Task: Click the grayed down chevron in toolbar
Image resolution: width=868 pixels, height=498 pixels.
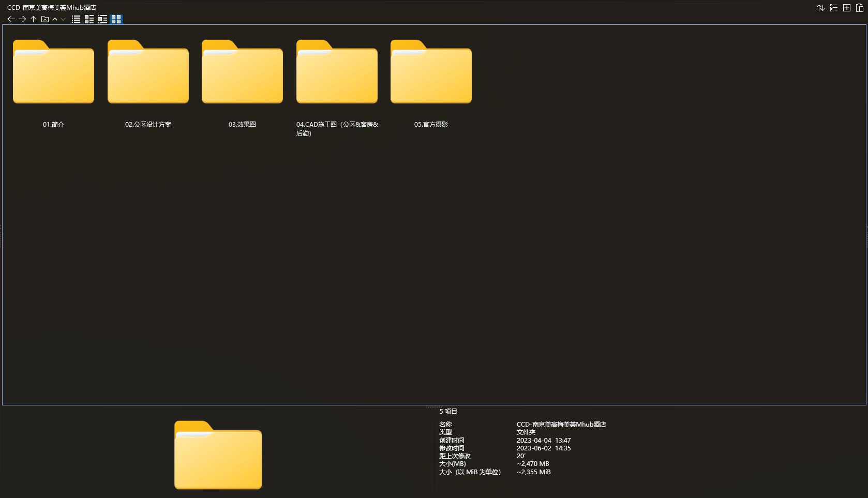Action: tap(63, 19)
